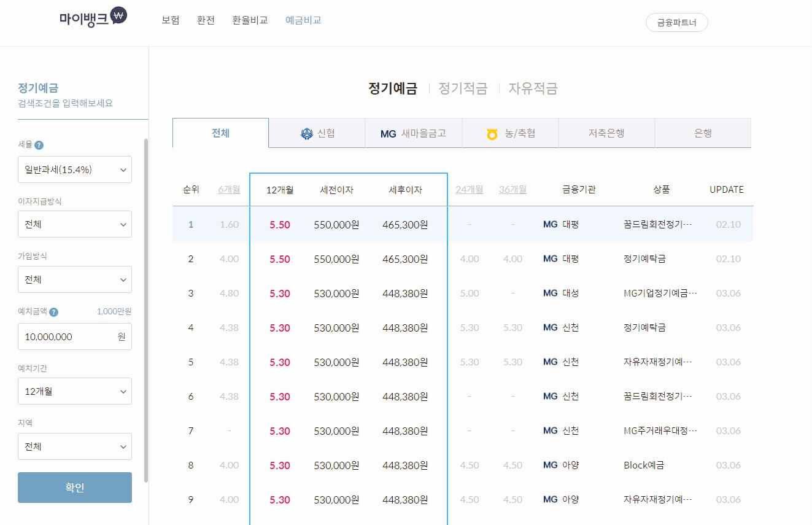Click the 농/축협 yellow logo icon

point(492,134)
